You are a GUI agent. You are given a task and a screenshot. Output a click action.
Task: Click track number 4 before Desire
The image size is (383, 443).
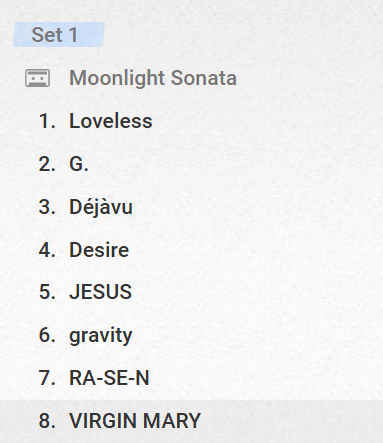tap(47, 250)
